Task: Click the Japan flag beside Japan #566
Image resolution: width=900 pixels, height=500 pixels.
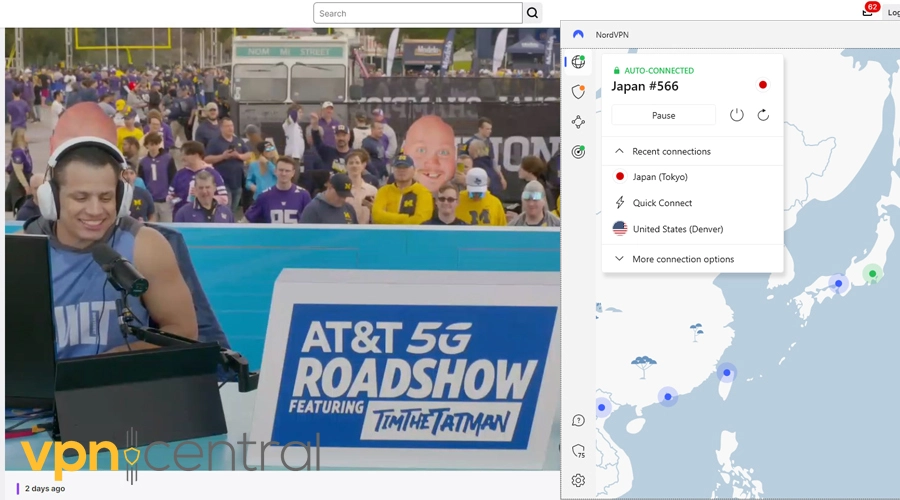Action: click(763, 85)
